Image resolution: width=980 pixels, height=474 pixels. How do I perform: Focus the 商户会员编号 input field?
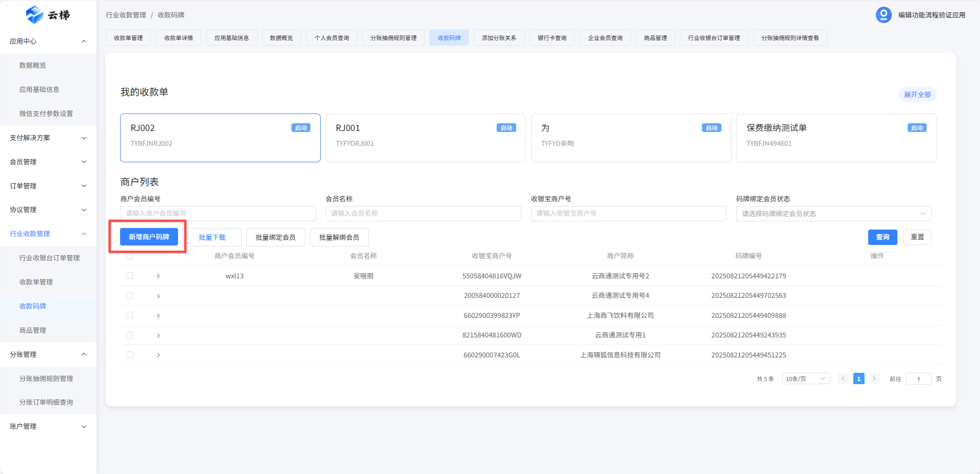(218, 213)
